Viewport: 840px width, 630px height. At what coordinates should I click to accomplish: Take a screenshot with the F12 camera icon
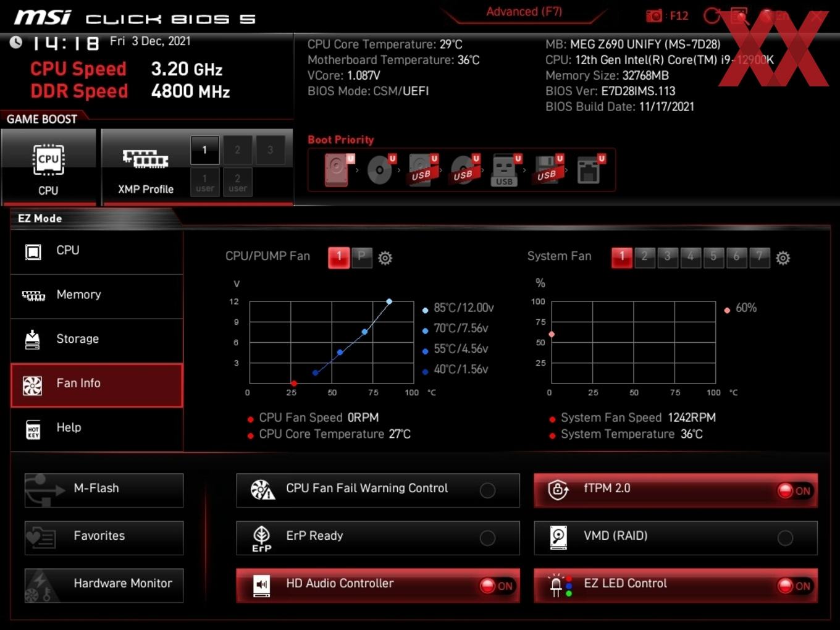coord(654,16)
